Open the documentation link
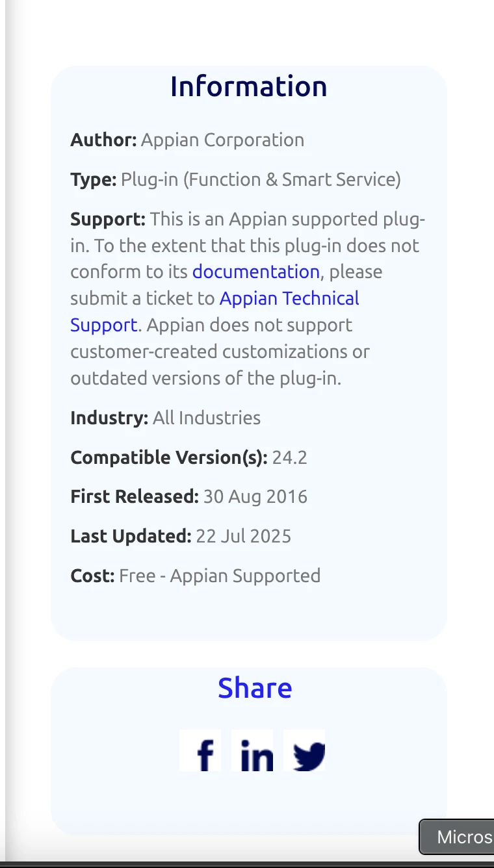Screen dimensions: 494x868 click(256, 272)
